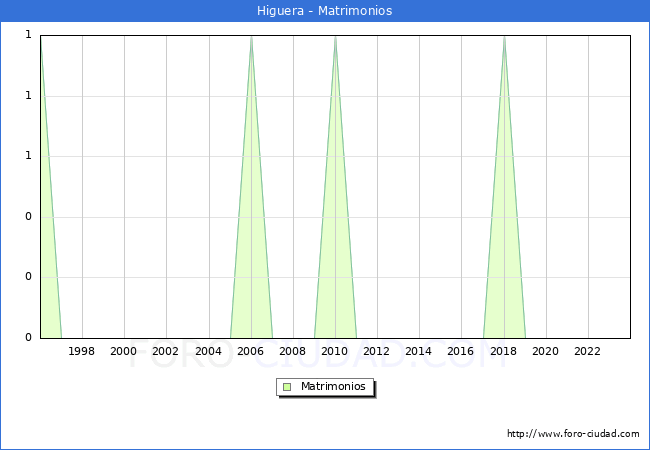Viewport: 650px width, 450px height.
Task: Click the 2006 x-axis label
Action: coord(251,351)
